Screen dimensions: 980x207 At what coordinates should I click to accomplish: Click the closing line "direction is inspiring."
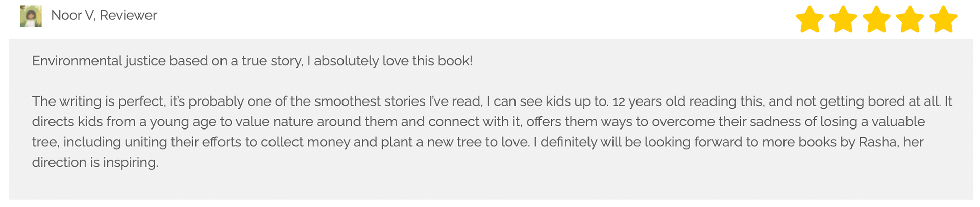click(95, 162)
